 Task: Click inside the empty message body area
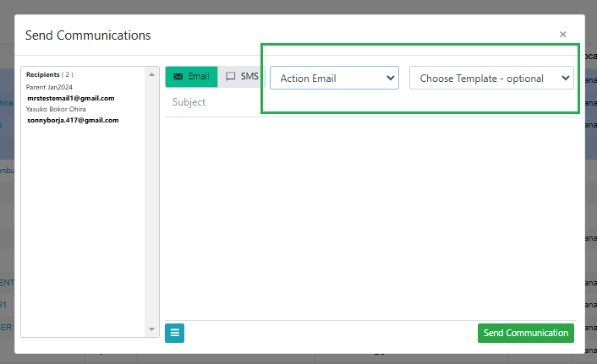point(370,218)
